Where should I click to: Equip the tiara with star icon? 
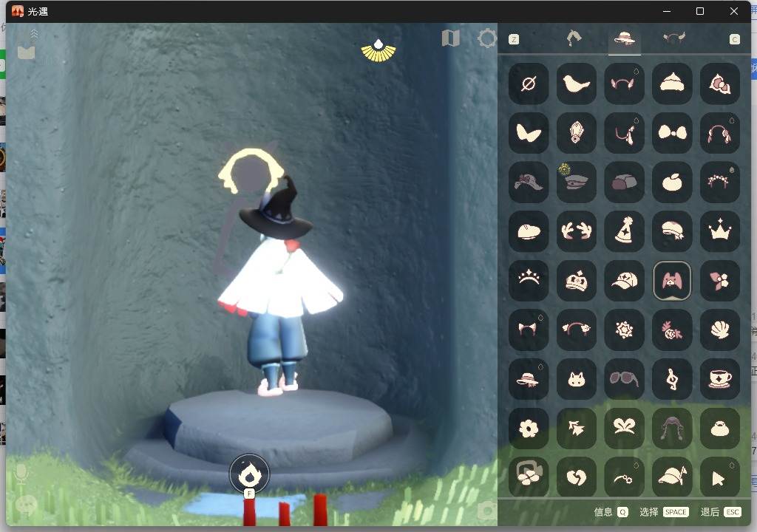[x=529, y=281]
